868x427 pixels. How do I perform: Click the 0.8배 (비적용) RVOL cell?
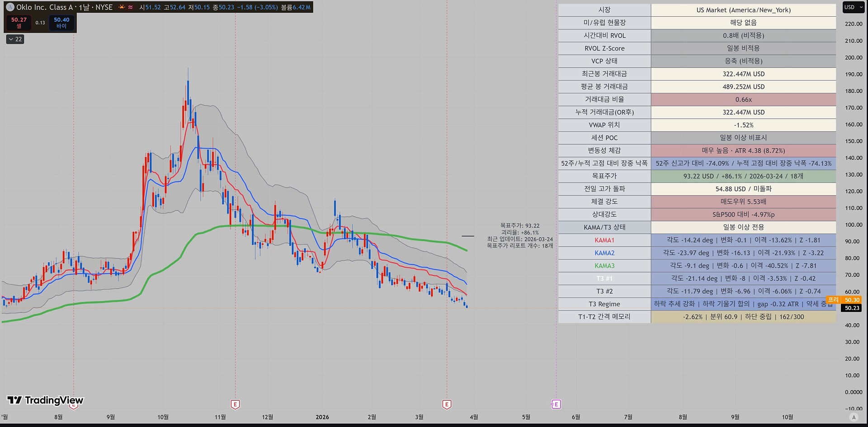(743, 35)
